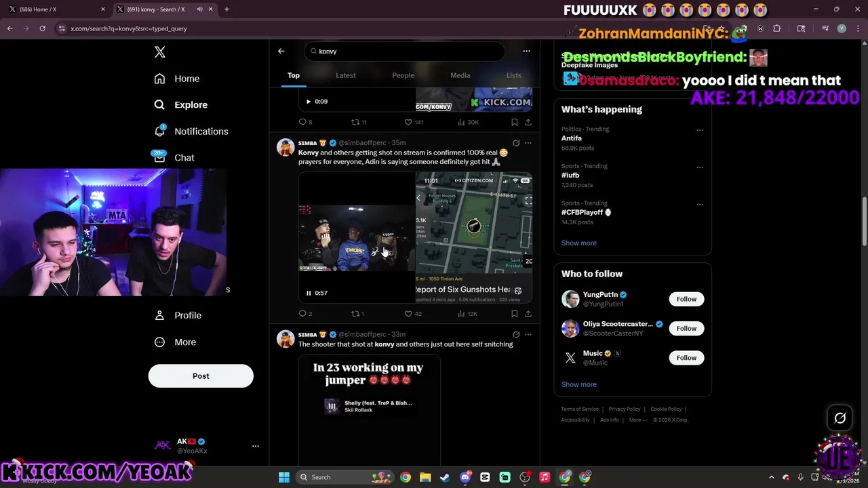Follow Oliya Scootercaster
The height and width of the screenshot is (488, 868).
[686, 329]
